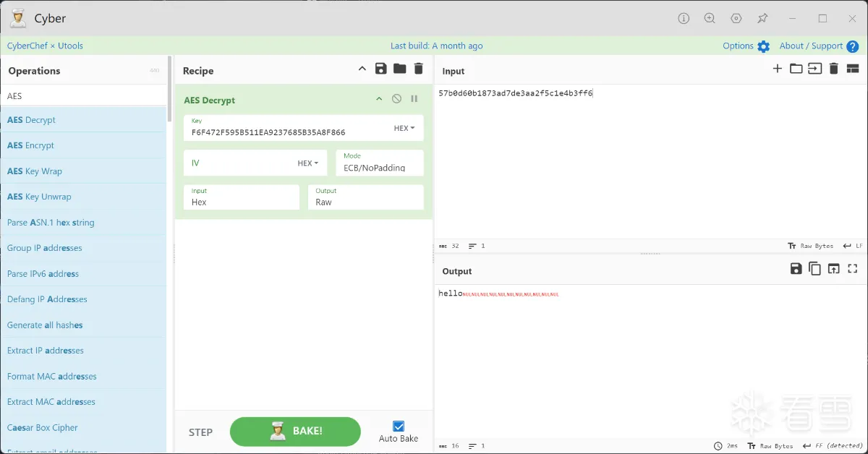The height and width of the screenshot is (454, 868).
Task: Click the About / Support help icon
Action: [853, 46]
